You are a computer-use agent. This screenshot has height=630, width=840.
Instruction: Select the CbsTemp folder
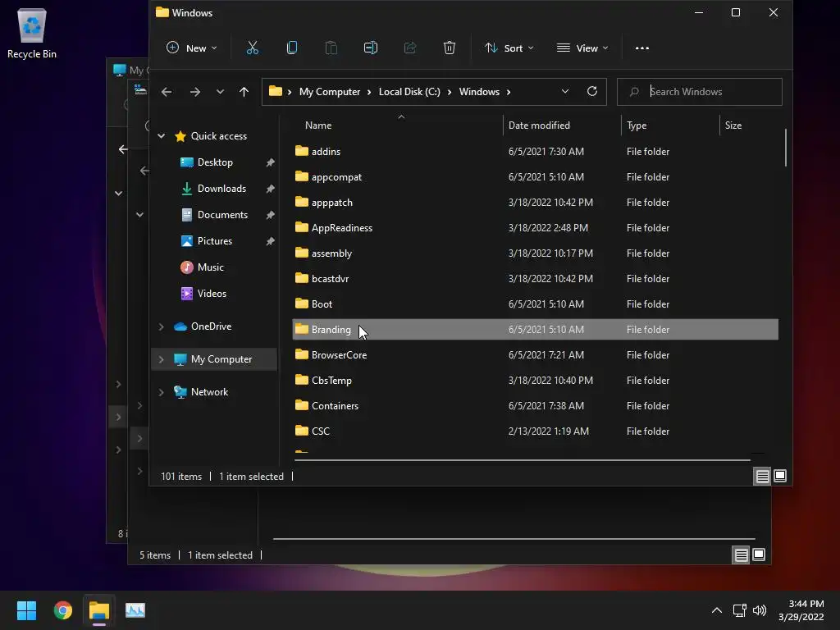pyautogui.click(x=535, y=381)
